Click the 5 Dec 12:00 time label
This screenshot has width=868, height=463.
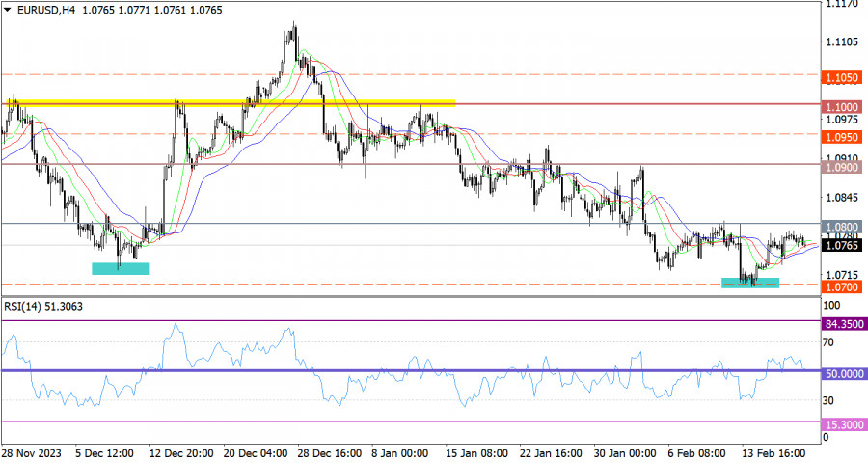tap(104, 453)
